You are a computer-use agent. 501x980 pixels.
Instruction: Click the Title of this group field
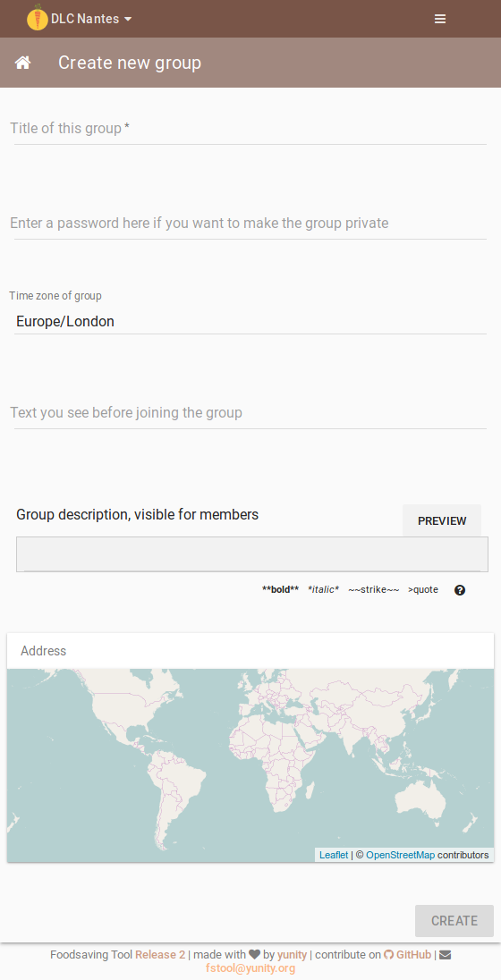[x=250, y=129]
